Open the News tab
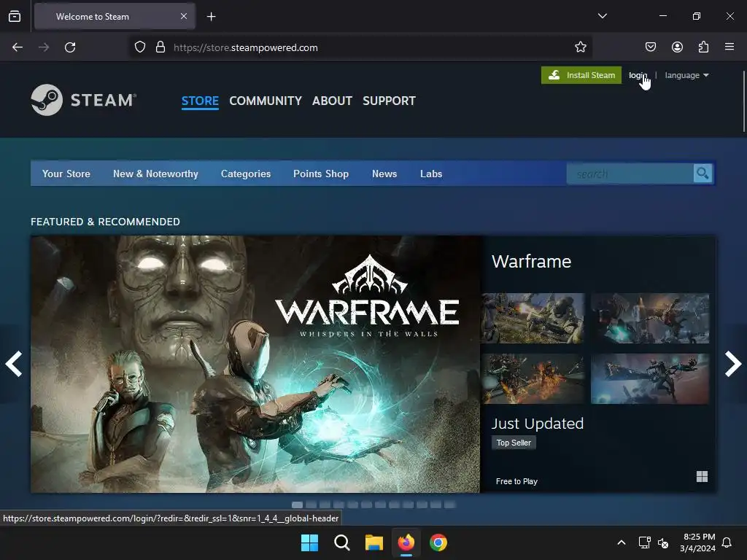This screenshot has height=560, width=747. [x=384, y=174]
